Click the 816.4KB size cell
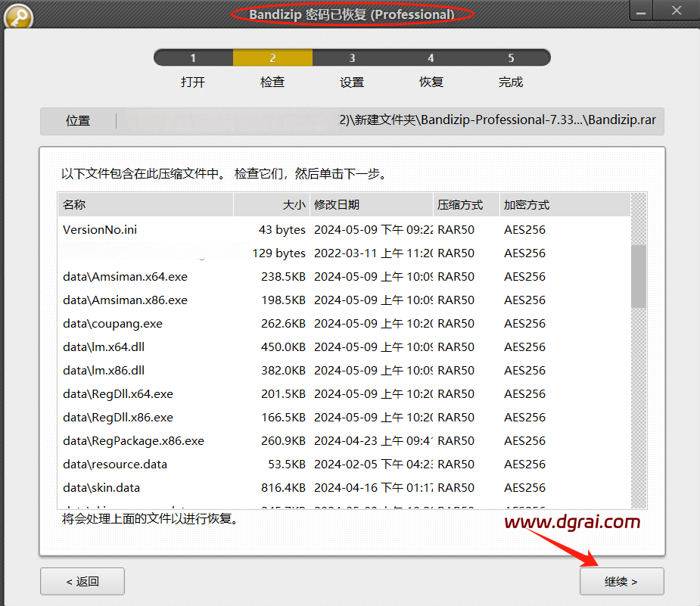The height and width of the screenshot is (606, 700). coord(284,488)
